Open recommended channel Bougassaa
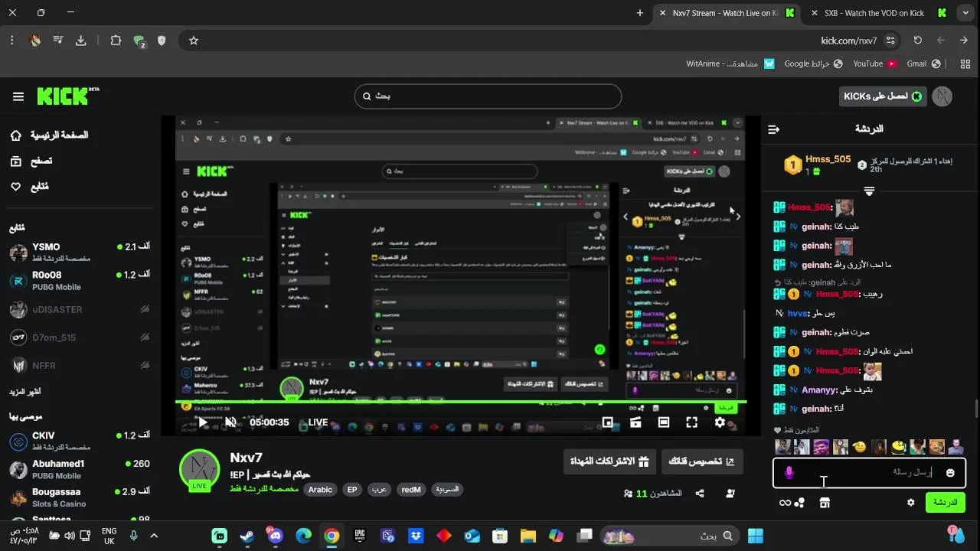This screenshot has height=551, width=980. click(80, 497)
